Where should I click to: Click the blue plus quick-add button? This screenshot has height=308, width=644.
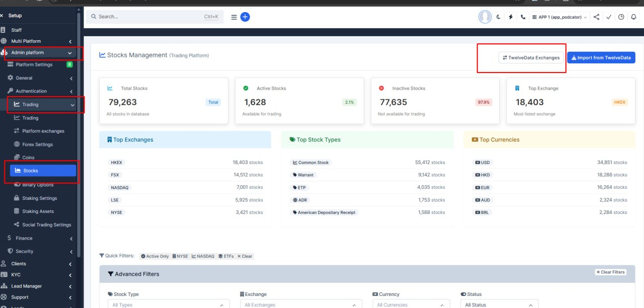point(245,17)
